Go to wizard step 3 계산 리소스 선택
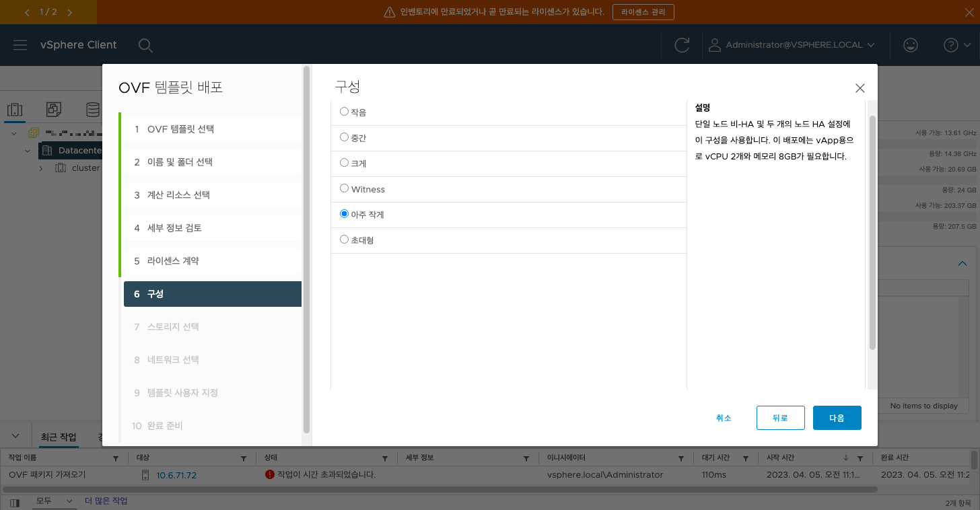The image size is (980, 510). [x=211, y=195]
